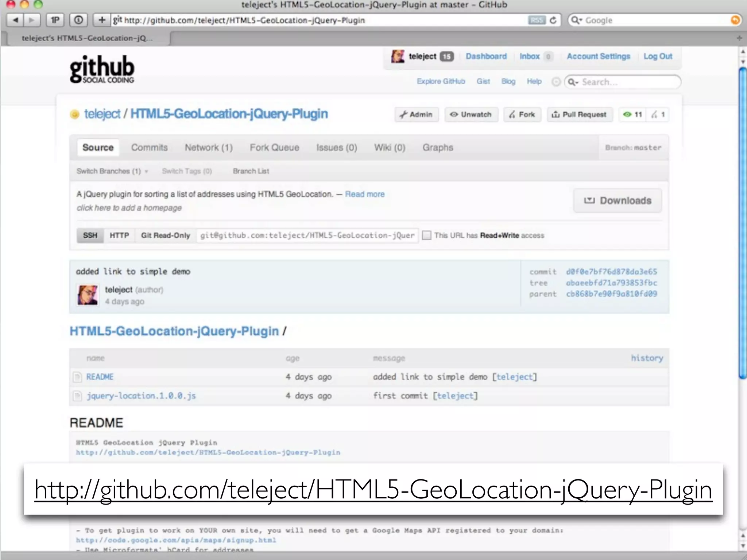Open the Inbox link
The width and height of the screenshot is (747, 560).
coord(530,56)
